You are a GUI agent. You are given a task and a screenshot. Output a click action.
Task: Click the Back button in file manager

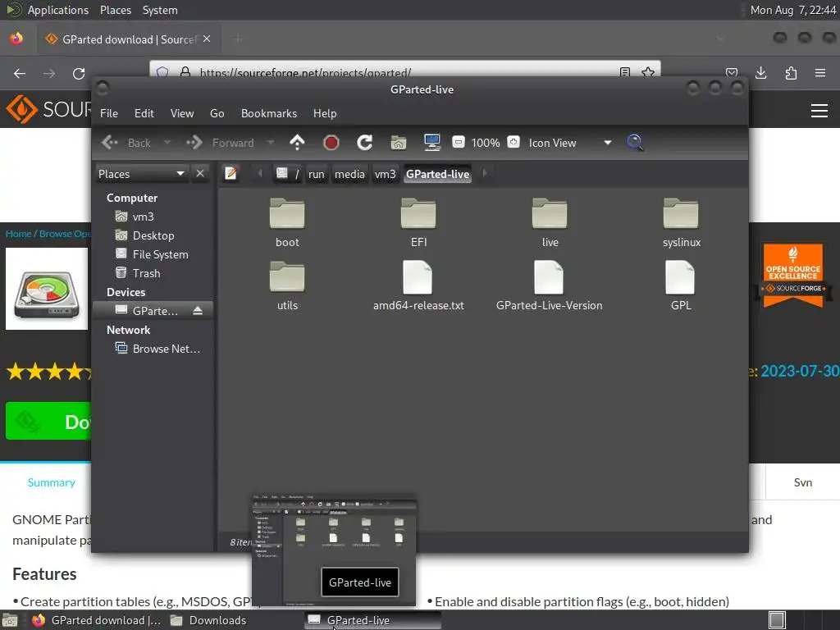(126, 143)
